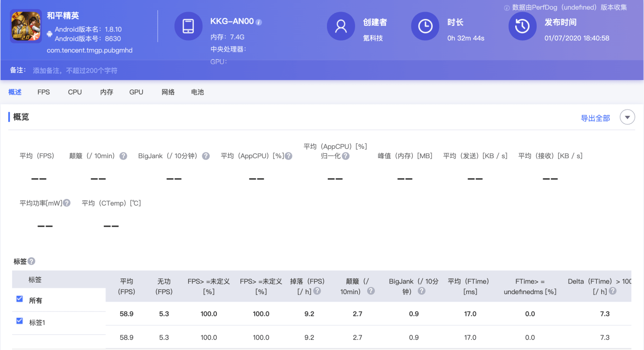Click help icon beside 颠簸 (/10min) overview metric
Screen dimensions: 644x350
point(123,156)
